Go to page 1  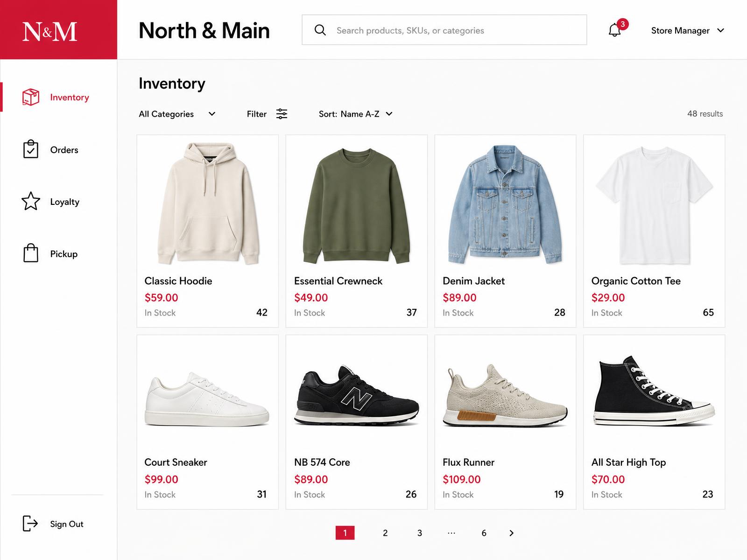(x=345, y=533)
